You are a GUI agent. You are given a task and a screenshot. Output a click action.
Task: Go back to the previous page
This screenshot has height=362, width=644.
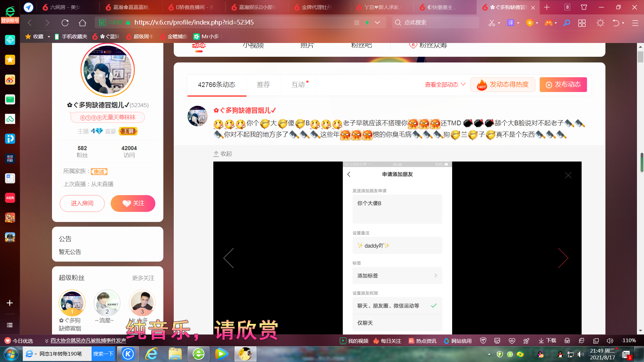[x=30, y=22]
